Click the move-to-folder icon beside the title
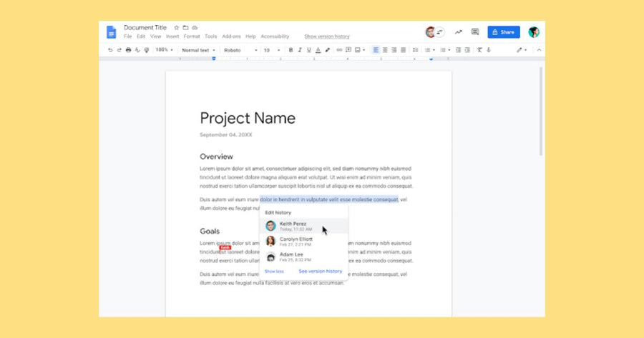644x338 pixels. coord(185,27)
